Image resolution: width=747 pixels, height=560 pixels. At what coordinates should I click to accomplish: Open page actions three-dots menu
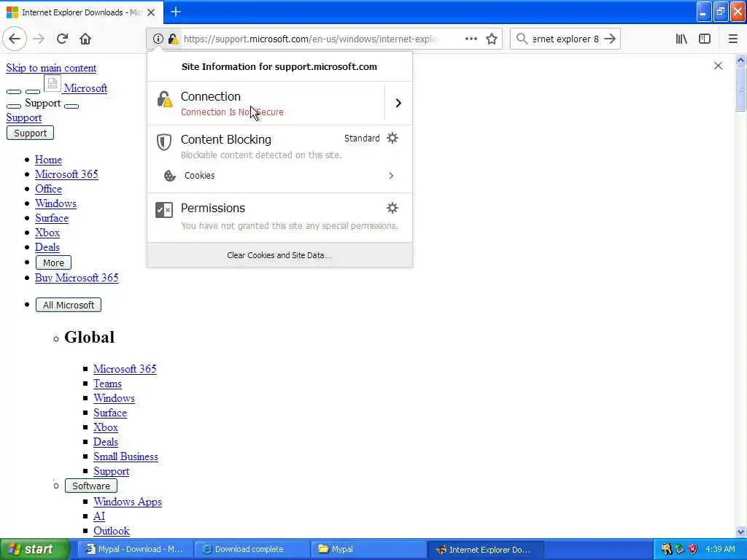pyautogui.click(x=471, y=39)
